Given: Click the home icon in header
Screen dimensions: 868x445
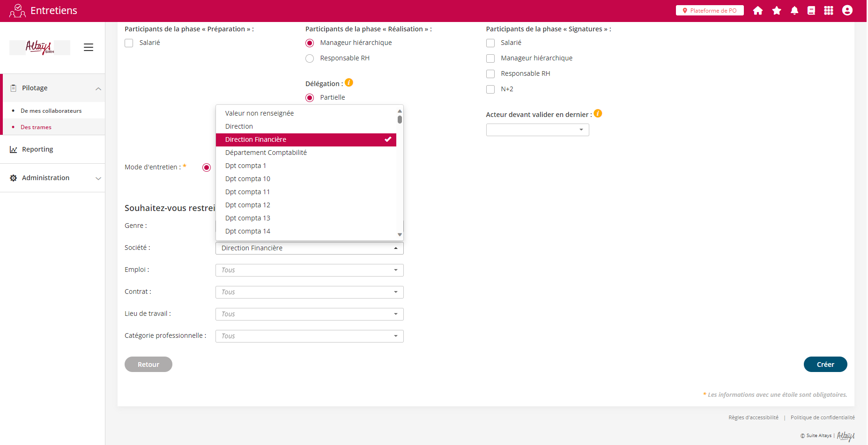Looking at the screenshot, I should [x=757, y=11].
